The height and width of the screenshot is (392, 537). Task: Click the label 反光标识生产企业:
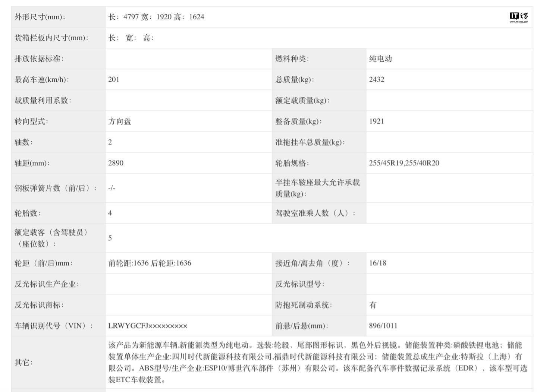click(47, 284)
